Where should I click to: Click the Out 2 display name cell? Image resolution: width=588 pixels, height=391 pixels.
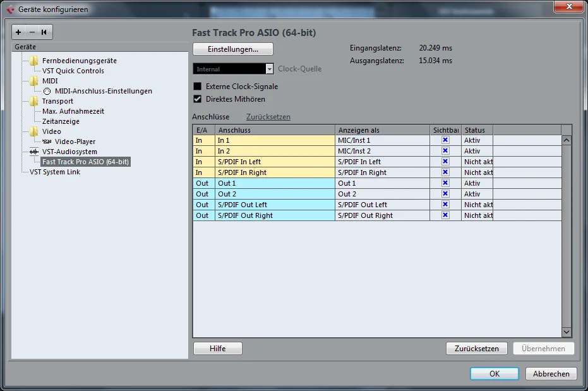tap(382, 194)
